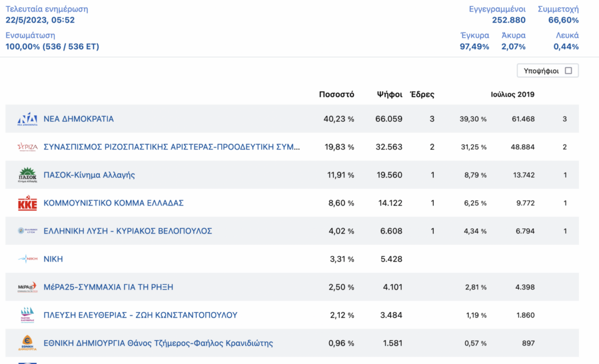Click Elliniki Lysi votes 6.608

[391, 231]
